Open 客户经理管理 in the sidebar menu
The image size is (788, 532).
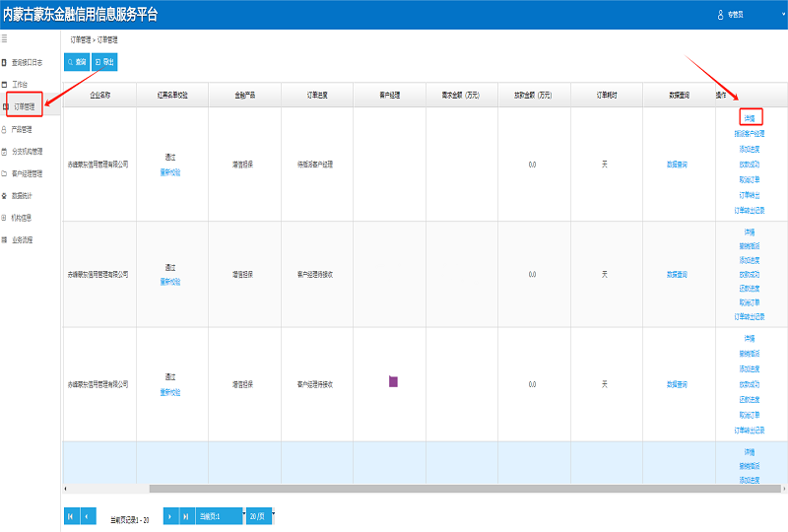click(x=28, y=173)
